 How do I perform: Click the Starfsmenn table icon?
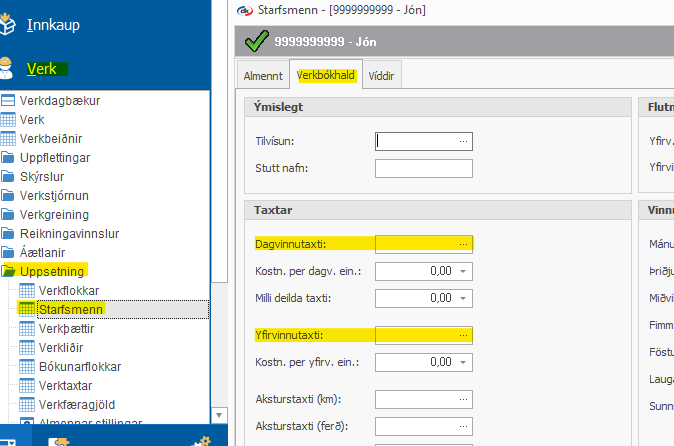click(27, 309)
